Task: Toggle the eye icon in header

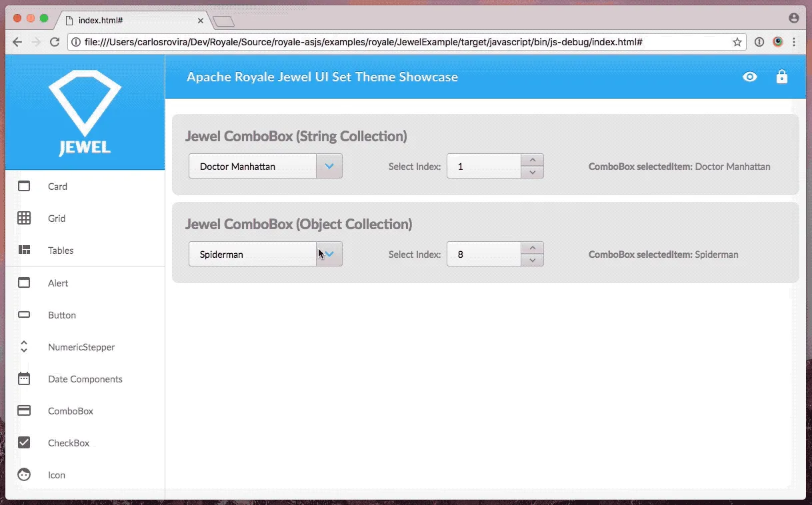Action: click(x=750, y=77)
